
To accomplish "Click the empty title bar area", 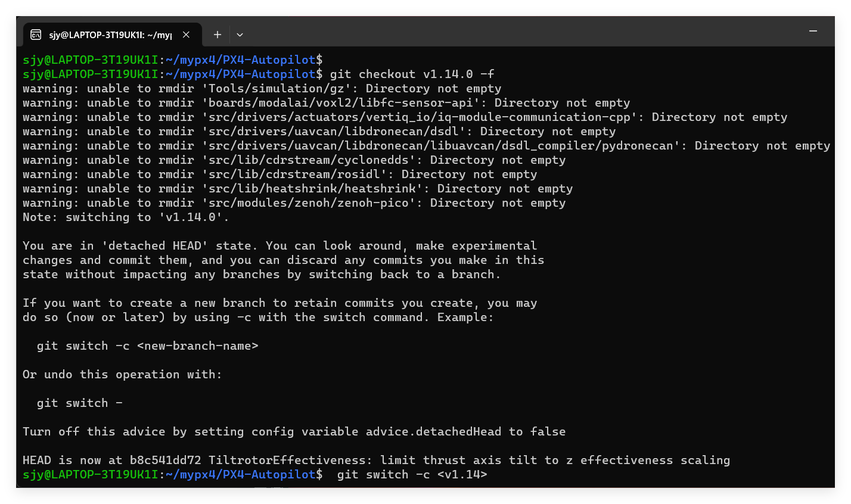I will pos(507,31).
